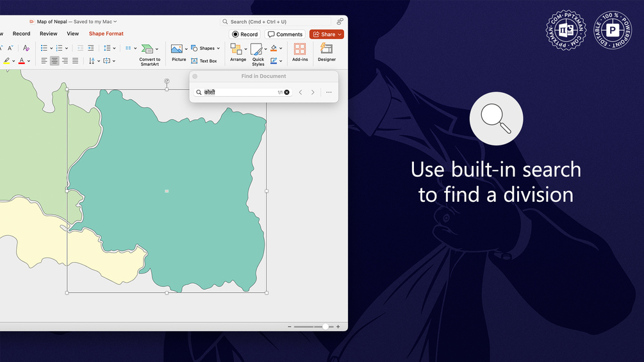The height and width of the screenshot is (362, 644).
Task: Apply shape outline color
Action: coord(274,61)
